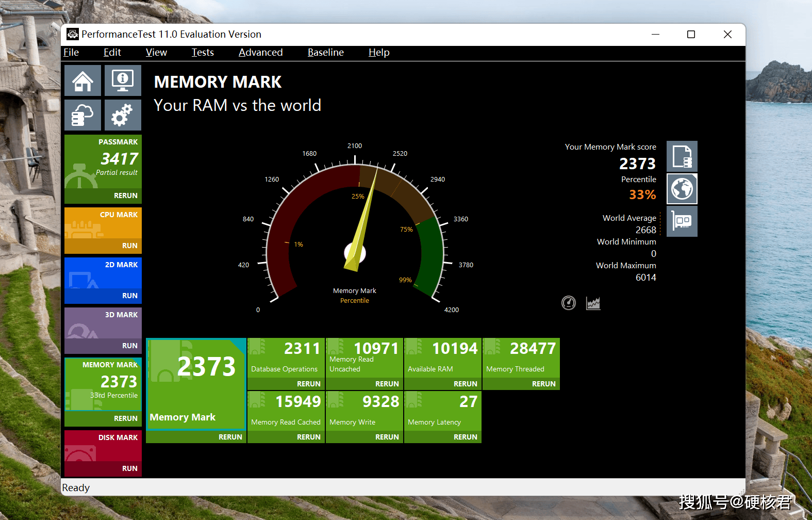
Task: Select the world globe comparison icon
Action: click(682, 189)
